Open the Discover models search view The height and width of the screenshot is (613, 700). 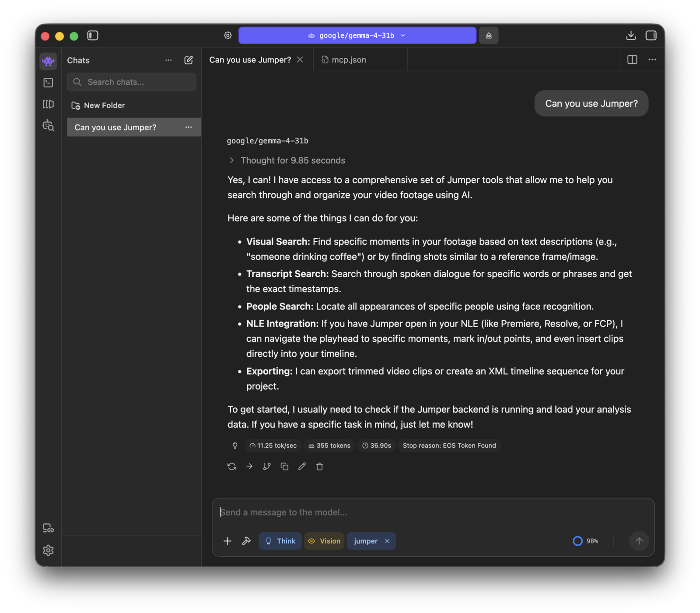[48, 126]
